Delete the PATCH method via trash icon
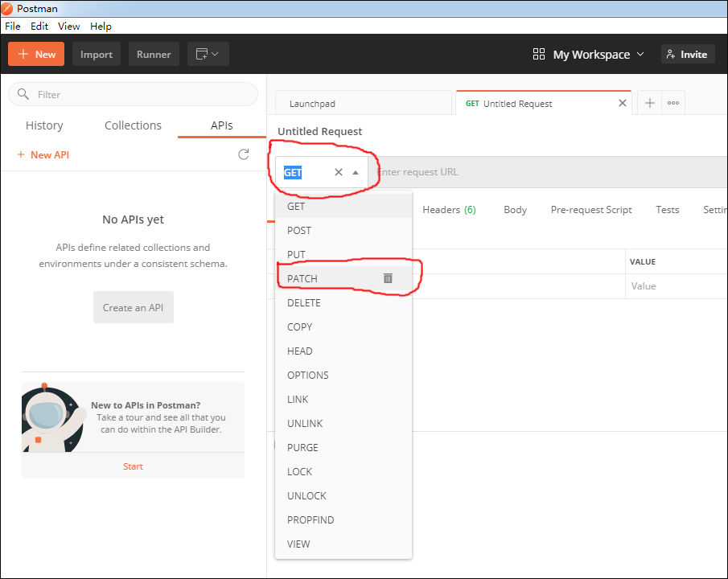The height and width of the screenshot is (579, 728). (388, 278)
